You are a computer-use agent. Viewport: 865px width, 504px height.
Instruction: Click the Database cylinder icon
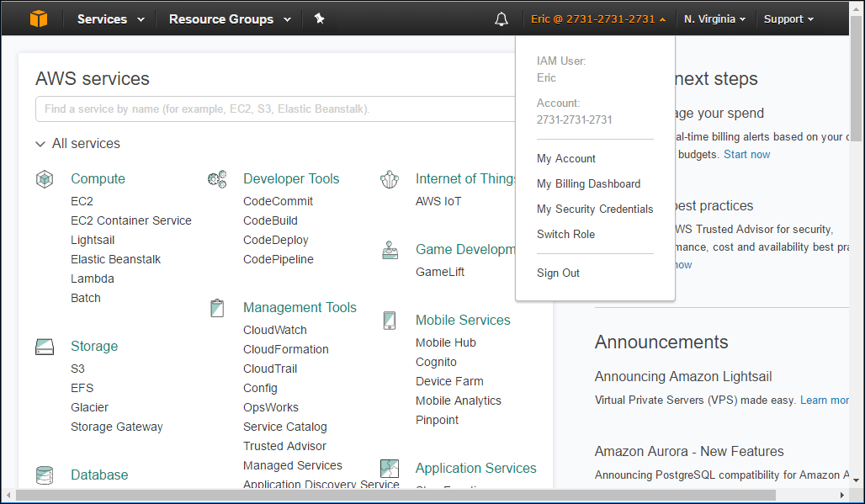(45, 475)
